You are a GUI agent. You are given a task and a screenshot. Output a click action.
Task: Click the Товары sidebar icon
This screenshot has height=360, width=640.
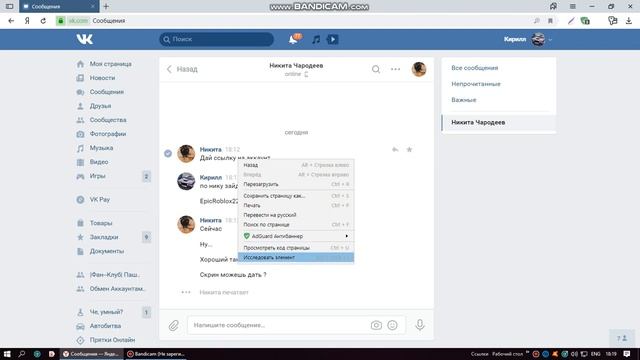(x=80, y=223)
